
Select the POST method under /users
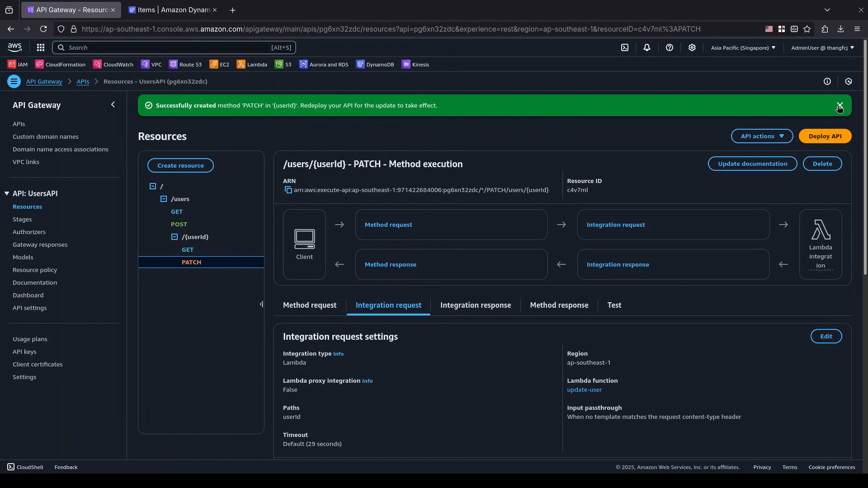tap(179, 224)
